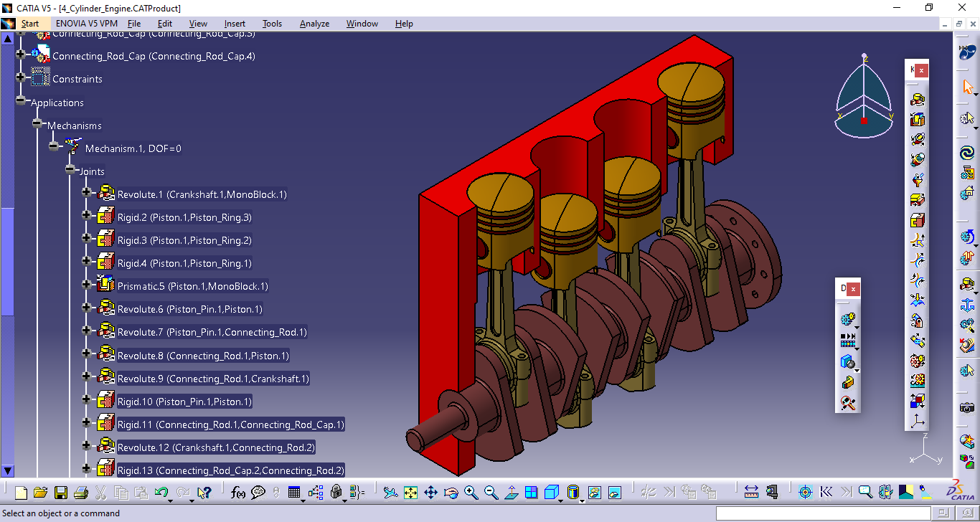This screenshot has height=522, width=980.
Task: Collapse the Mechanisms node
Action: (37, 124)
